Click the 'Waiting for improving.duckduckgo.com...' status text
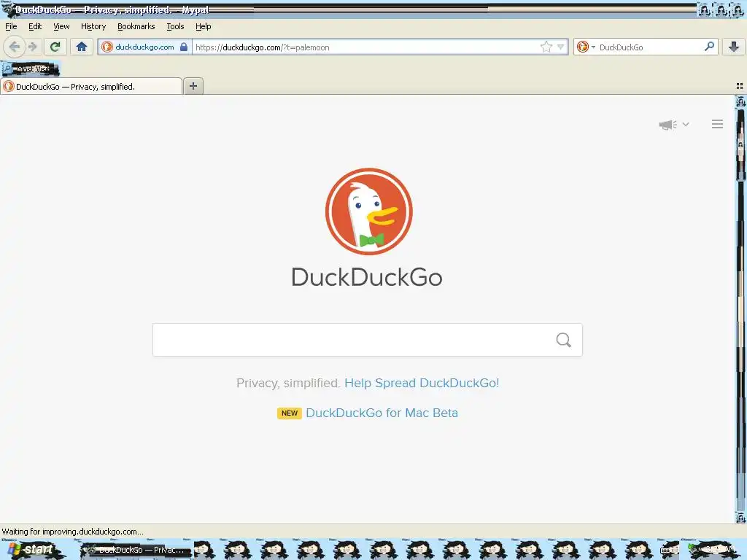 tap(72, 532)
